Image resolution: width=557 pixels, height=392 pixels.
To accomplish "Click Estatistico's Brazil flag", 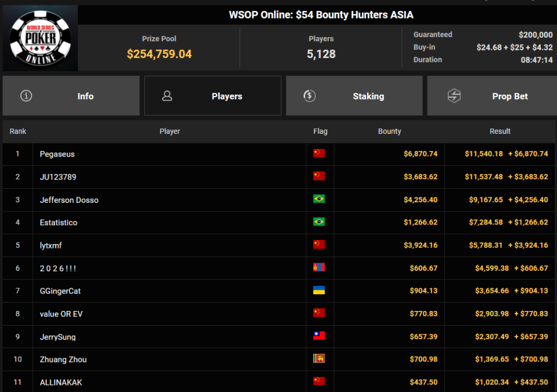I will point(319,222).
